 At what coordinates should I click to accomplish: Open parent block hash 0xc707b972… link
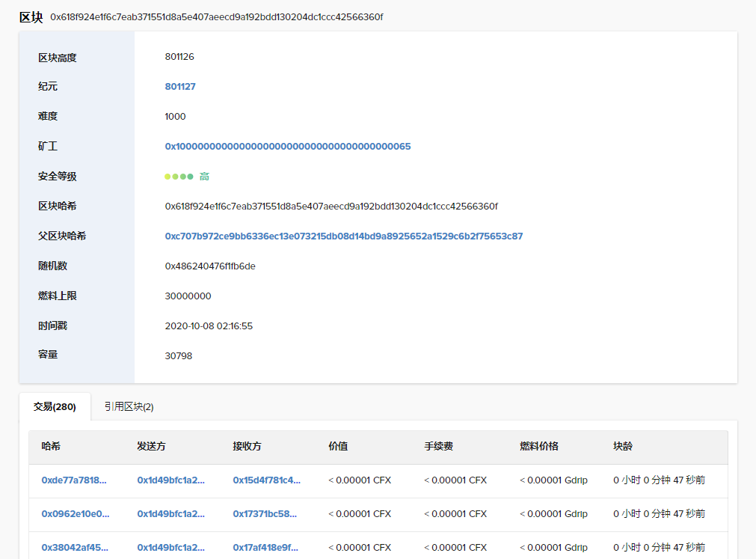344,236
